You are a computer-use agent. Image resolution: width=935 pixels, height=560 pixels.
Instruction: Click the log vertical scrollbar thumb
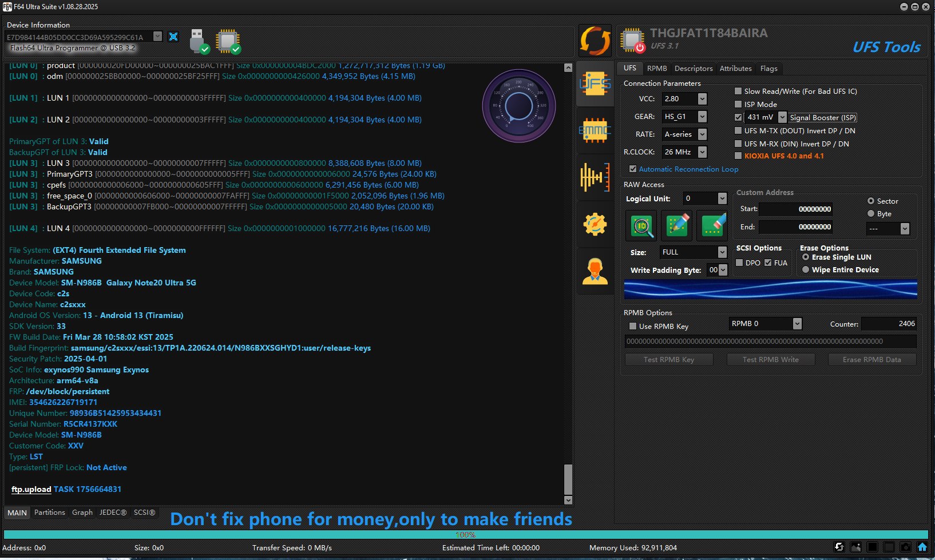click(568, 479)
